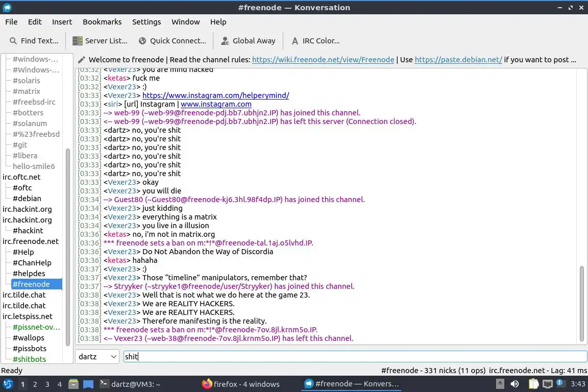Image resolution: width=588 pixels, height=392 pixels.
Task: Click the clipboard tray icon
Action: (x=533, y=384)
